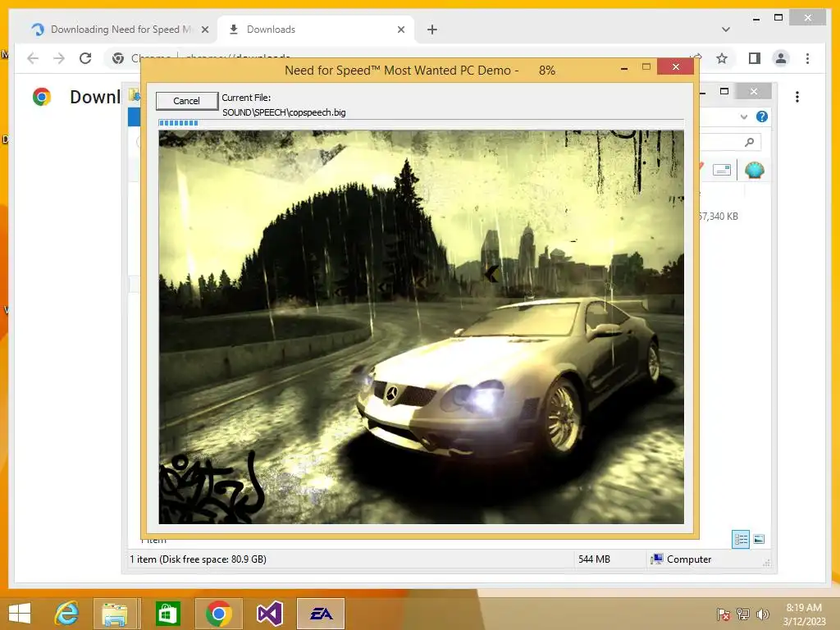Open Chrome profile menu
The image size is (840, 630).
point(781,58)
